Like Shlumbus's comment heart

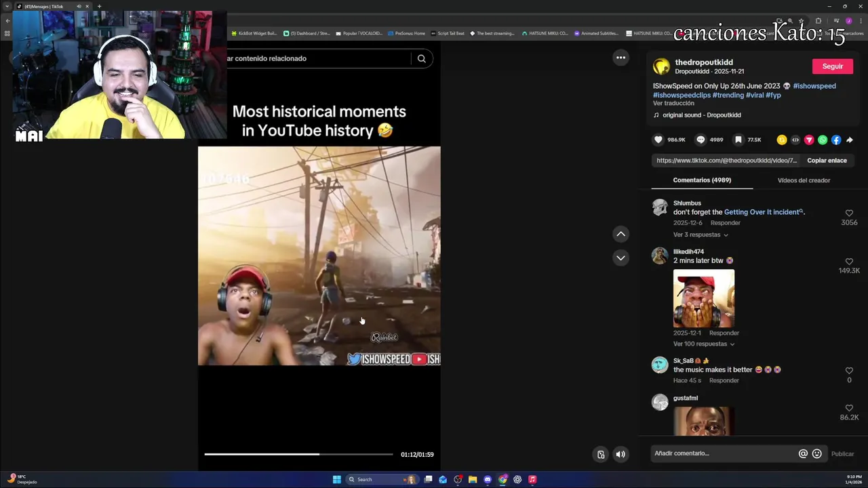click(x=849, y=213)
